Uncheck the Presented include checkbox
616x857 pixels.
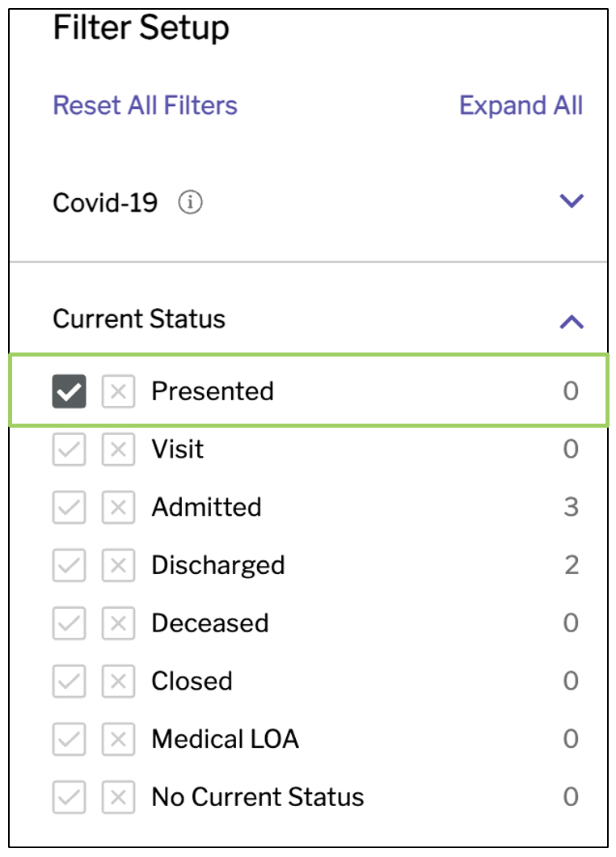(69, 391)
